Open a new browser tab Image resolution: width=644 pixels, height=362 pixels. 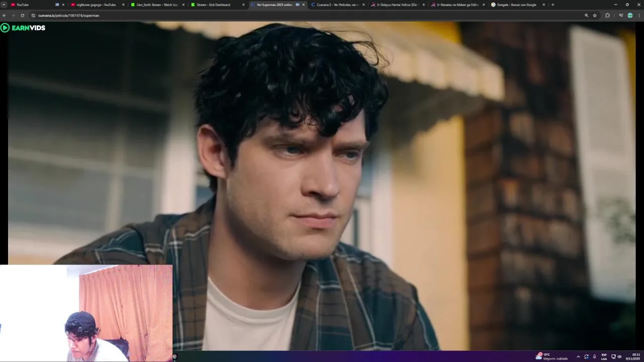(x=553, y=5)
